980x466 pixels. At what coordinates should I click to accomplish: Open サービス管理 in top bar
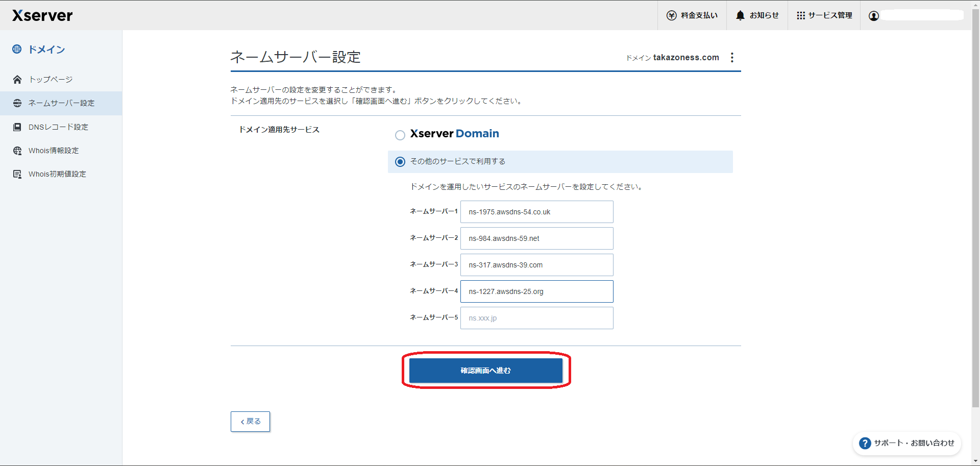(x=824, y=15)
